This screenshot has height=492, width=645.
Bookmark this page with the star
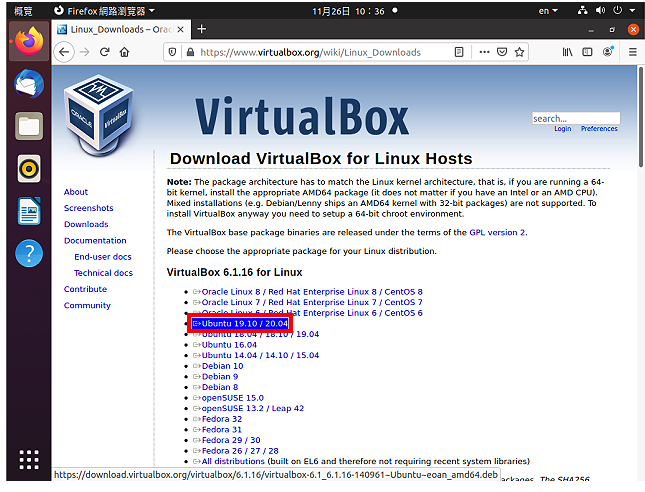(519, 52)
